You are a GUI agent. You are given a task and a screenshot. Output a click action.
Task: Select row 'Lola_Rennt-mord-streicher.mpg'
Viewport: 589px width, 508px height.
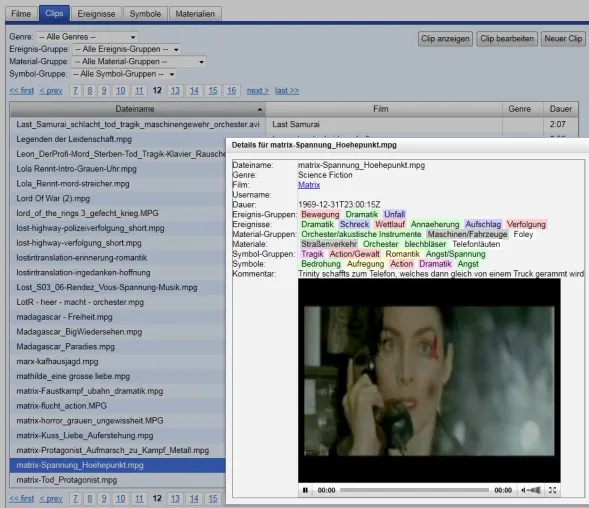(118, 184)
